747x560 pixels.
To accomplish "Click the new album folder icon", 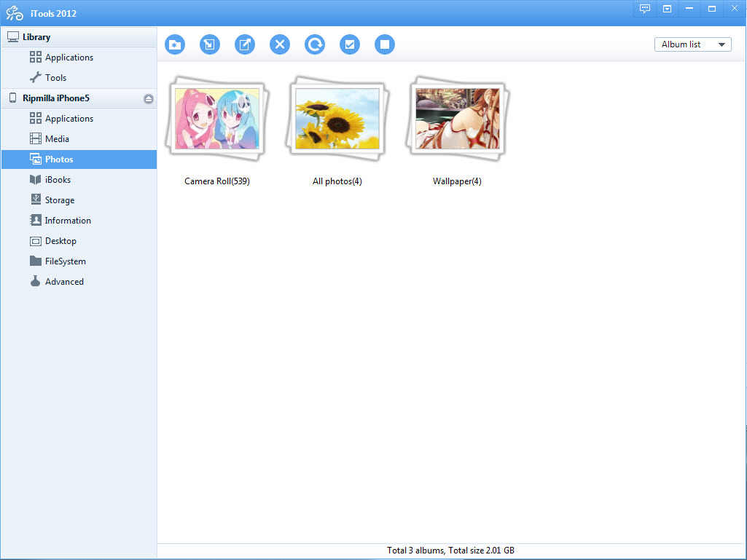I will [174, 44].
